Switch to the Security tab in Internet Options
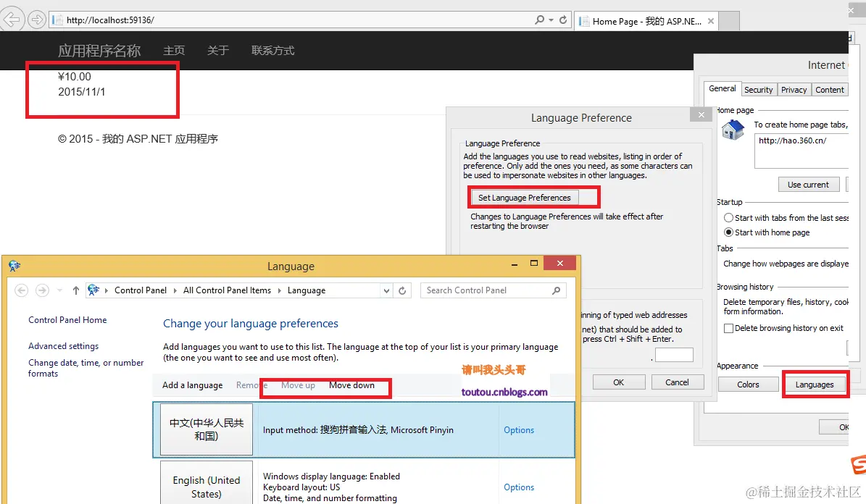Image resolution: width=866 pixels, height=504 pixels. (x=759, y=89)
